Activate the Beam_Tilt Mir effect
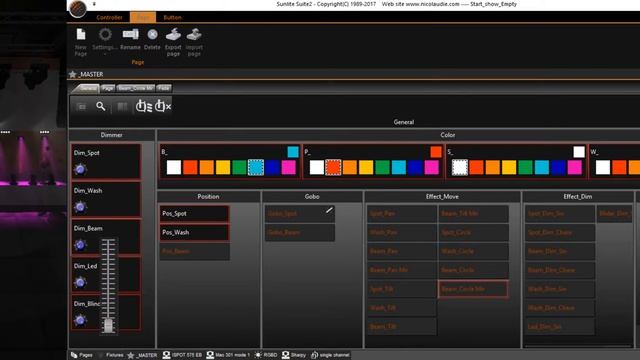This screenshot has height=360, width=640. click(473, 213)
